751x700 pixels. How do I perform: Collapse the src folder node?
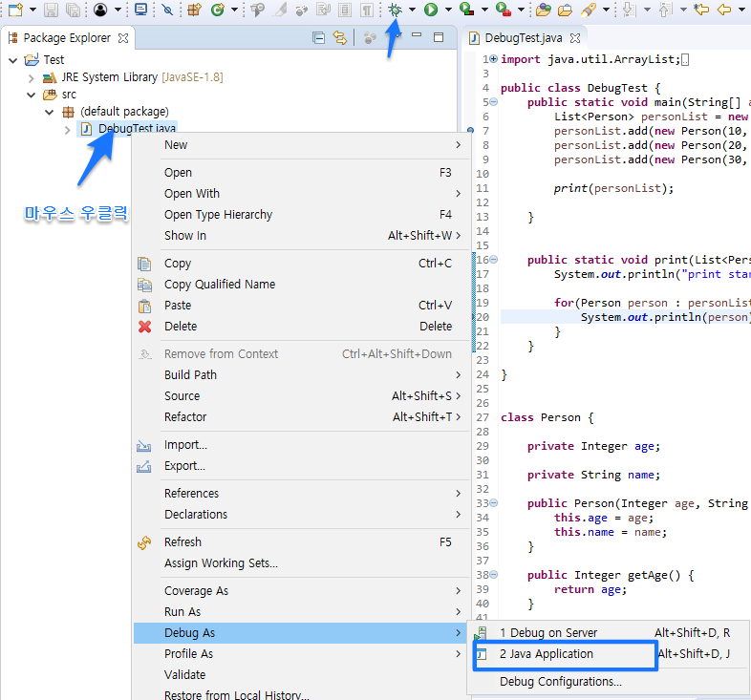pyautogui.click(x=32, y=95)
